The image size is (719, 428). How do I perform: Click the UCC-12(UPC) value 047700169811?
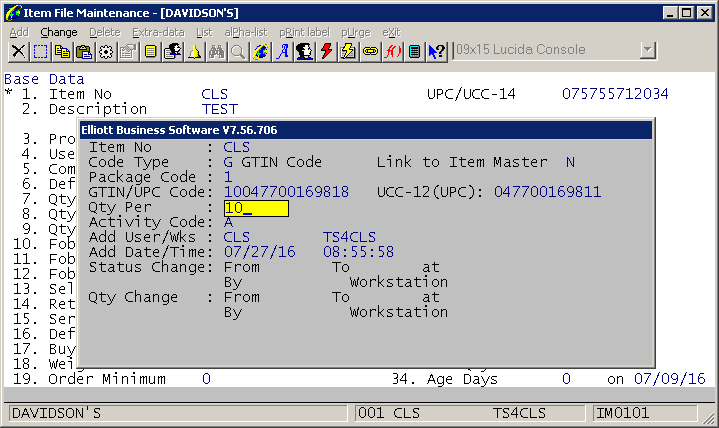point(547,192)
